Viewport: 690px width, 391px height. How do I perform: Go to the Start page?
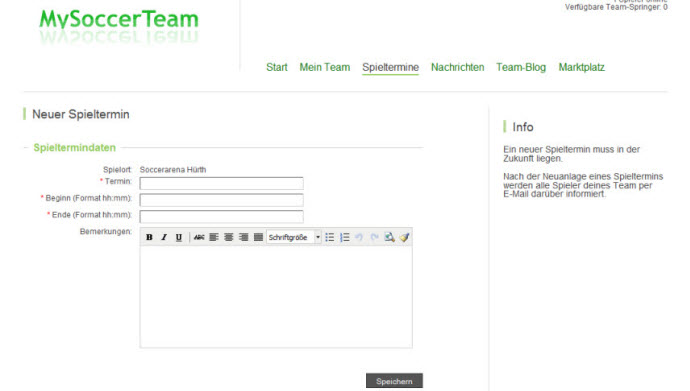[x=277, y=67]
